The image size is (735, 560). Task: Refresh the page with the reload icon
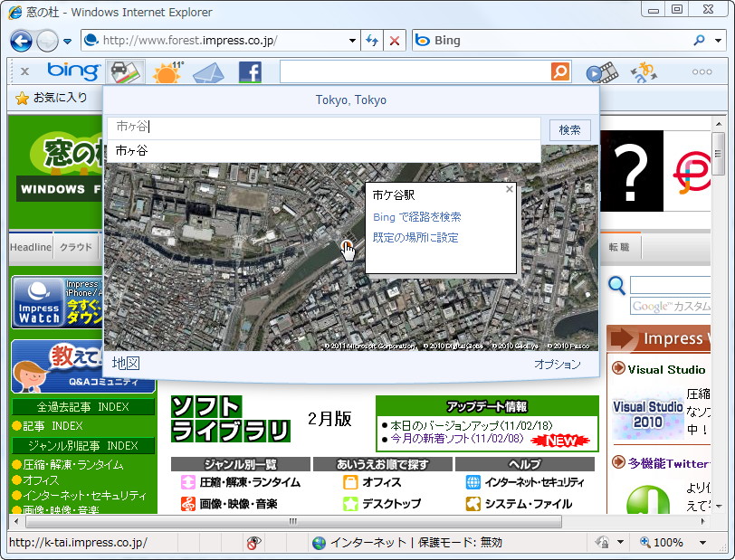tap(373, 41)
